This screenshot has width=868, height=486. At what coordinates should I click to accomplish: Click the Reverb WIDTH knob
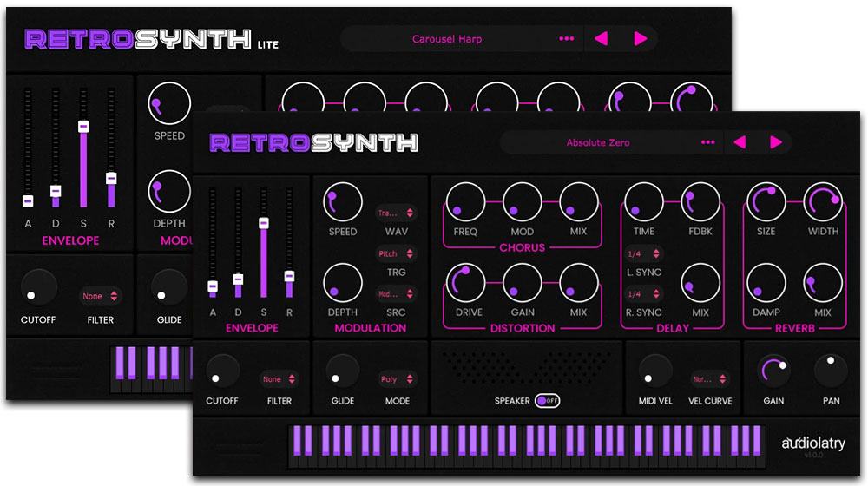[x=823, y=202]
